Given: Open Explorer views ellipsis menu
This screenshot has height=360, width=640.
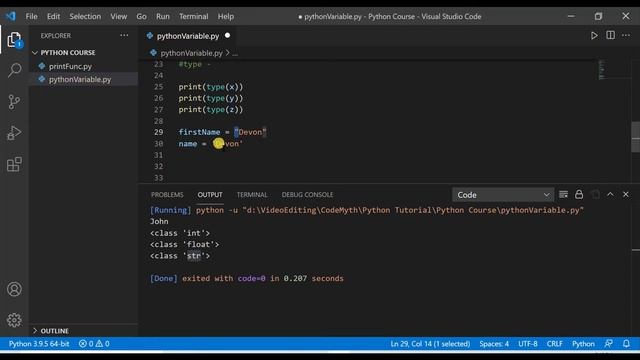Looking at the screenshot, I should (x=124, y=36).
